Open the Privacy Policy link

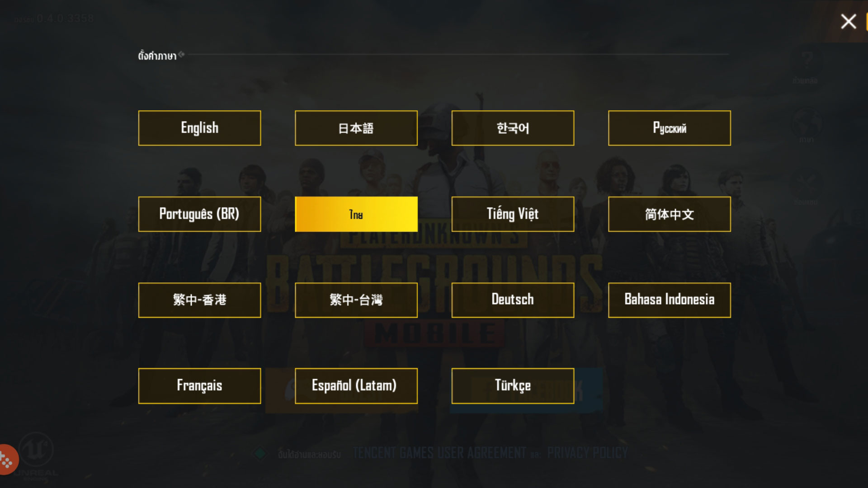(587, 453)
